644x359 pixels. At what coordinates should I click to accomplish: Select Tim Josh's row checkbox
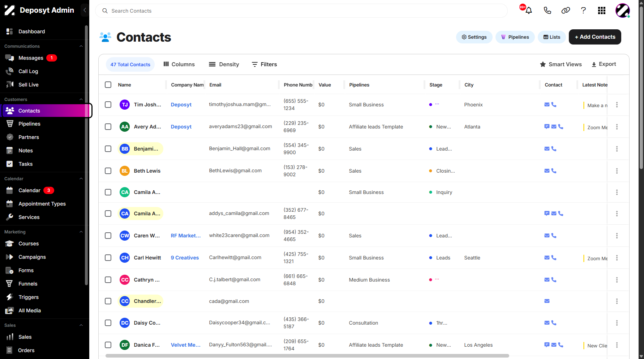point(108,105)
